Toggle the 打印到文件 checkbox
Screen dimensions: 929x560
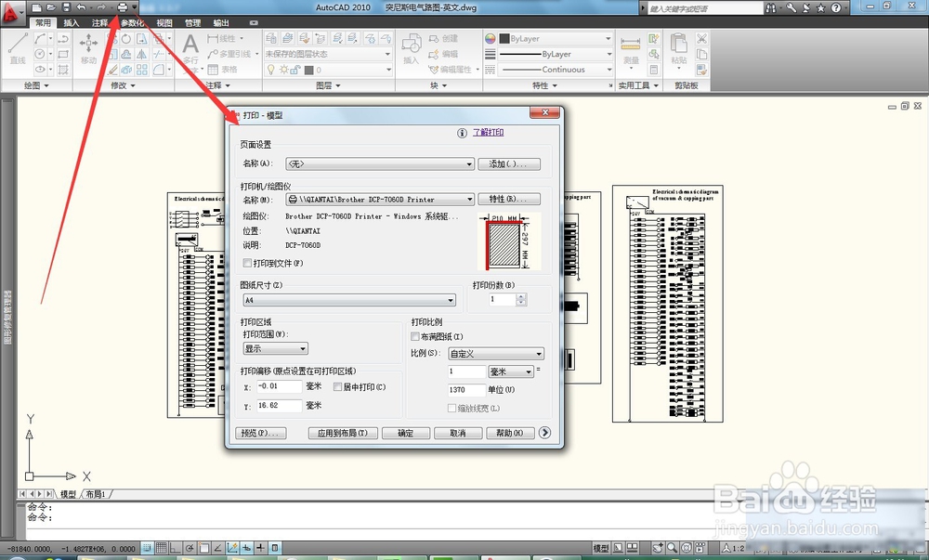point(248,263)
